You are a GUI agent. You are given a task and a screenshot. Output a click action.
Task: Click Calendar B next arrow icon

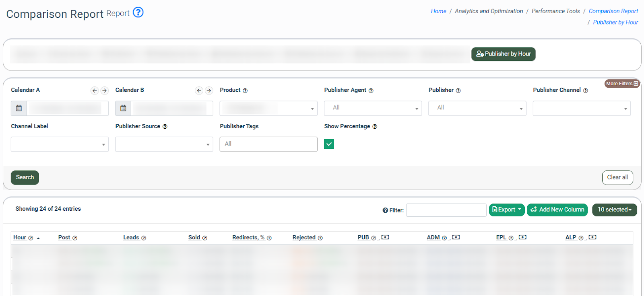point(208,90)
